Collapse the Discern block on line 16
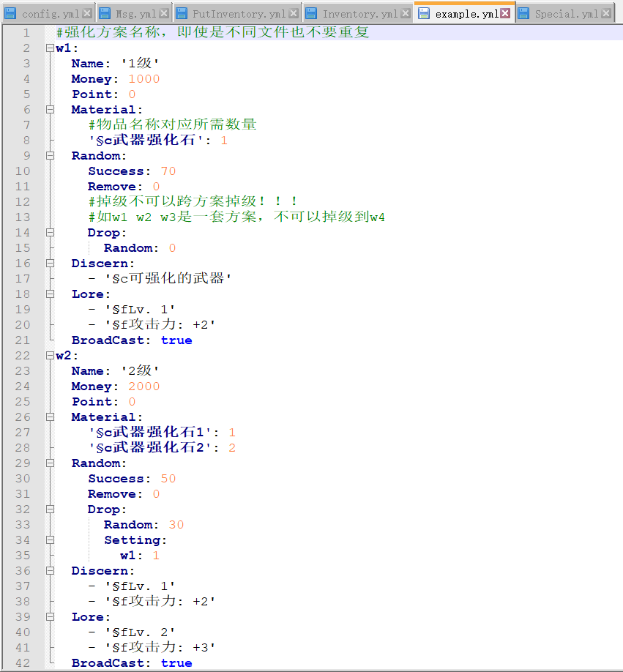The image size is (623, 672). coord(50,264)
